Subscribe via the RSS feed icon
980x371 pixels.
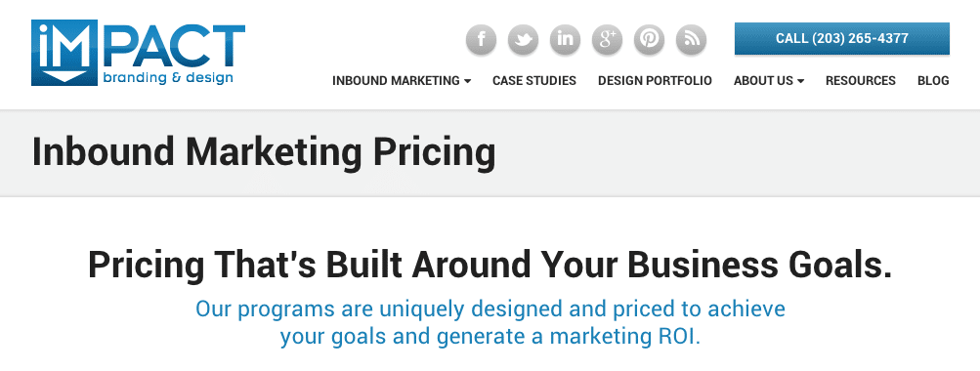point(691,39)
